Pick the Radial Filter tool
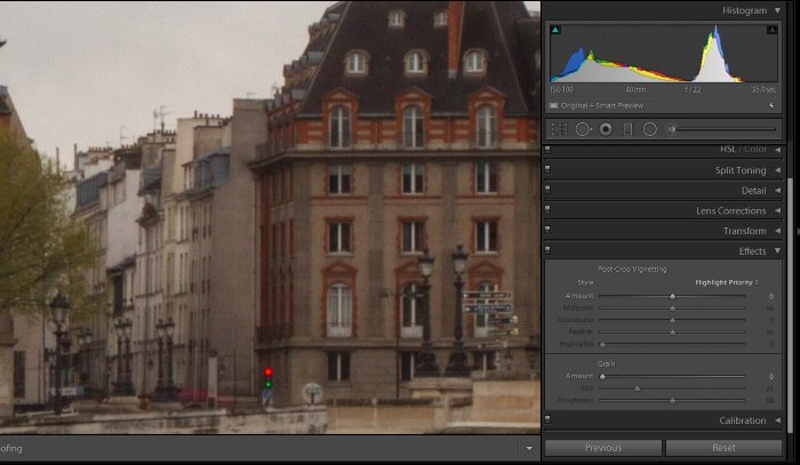 [650, 129]
